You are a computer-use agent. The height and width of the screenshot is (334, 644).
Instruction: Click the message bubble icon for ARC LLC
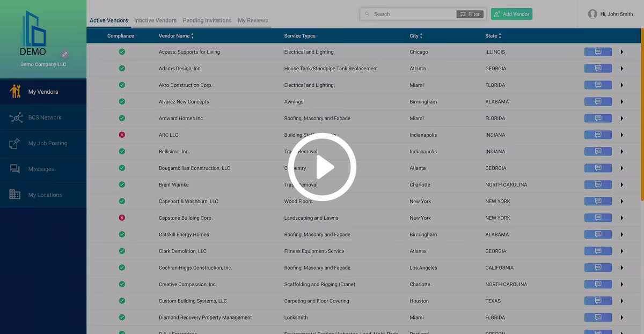click(x=597, y=135)
